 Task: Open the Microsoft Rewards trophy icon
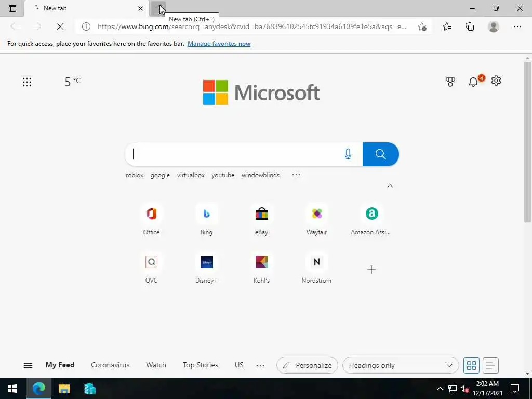[450, 82]
